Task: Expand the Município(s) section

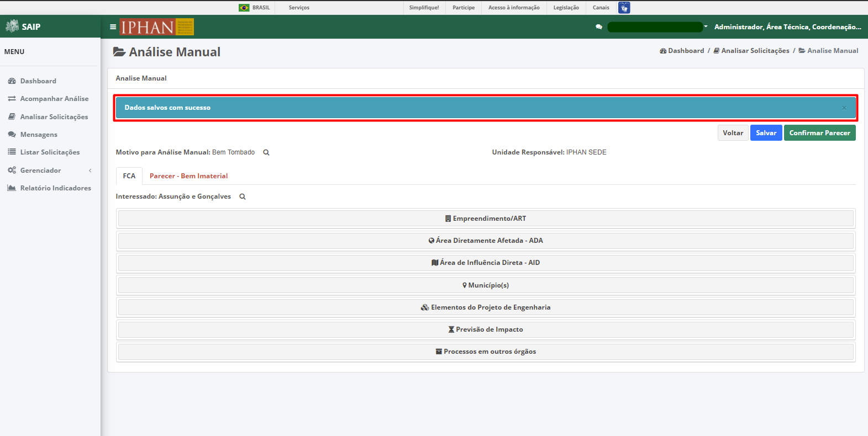Action: click(486, 285)
